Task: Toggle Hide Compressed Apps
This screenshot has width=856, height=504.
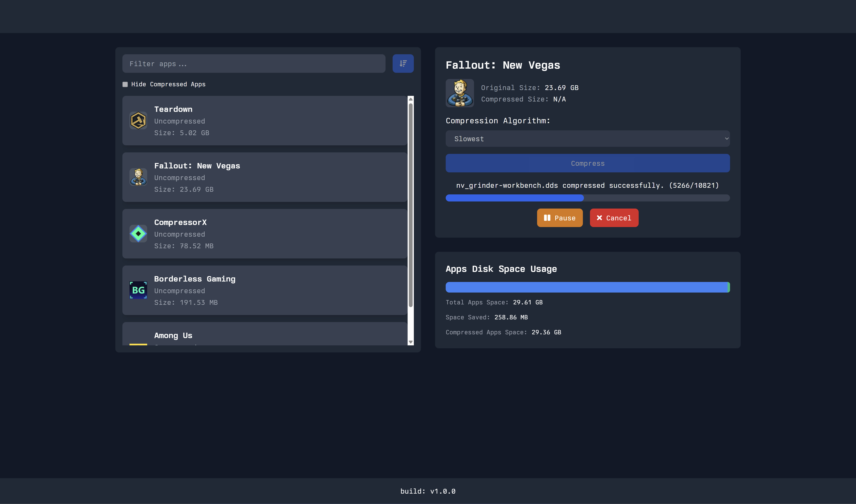Action: point(125,84)
